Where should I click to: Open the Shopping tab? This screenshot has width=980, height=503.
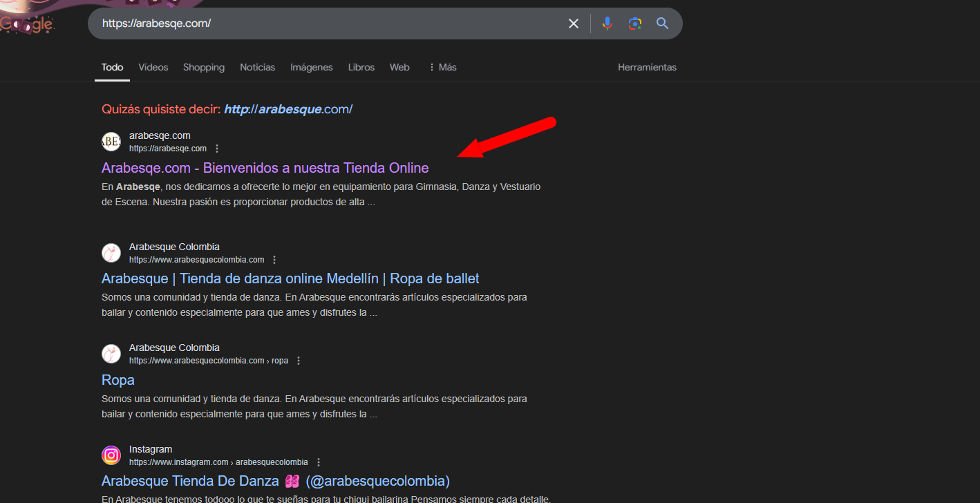[x=204, y=67]
